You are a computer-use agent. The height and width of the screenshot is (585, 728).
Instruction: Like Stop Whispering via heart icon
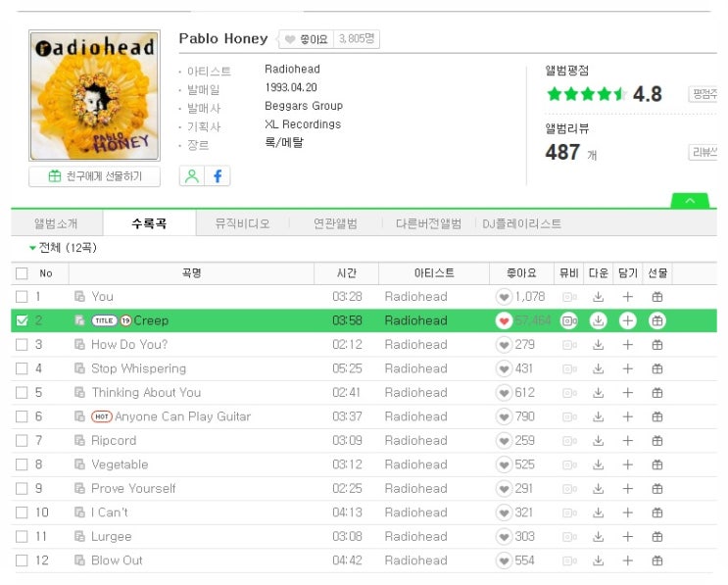pyautogui.click(x=504, y=369)
